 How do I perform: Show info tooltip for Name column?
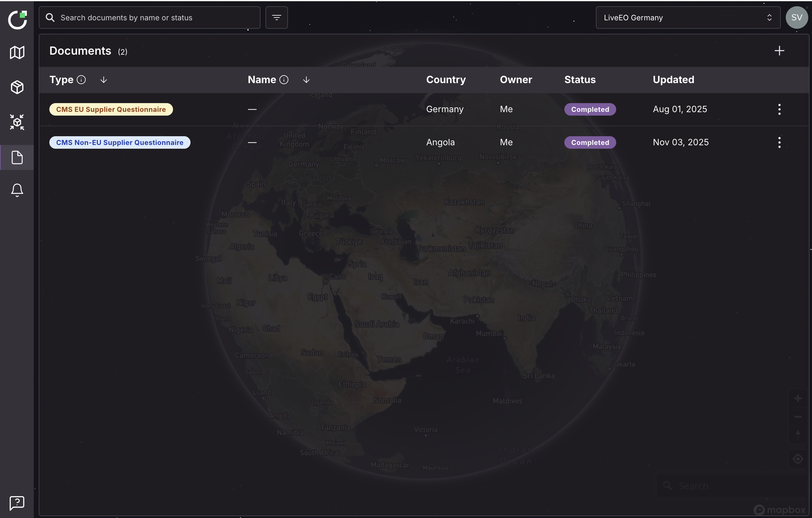click(x=284, y=80)
